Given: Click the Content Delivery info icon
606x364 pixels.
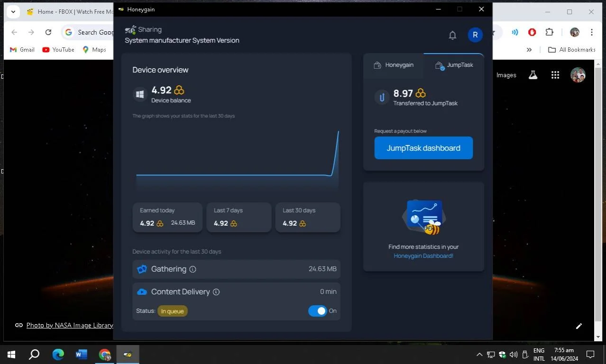Looking at the screenshot, I should [x=216, y=292].
